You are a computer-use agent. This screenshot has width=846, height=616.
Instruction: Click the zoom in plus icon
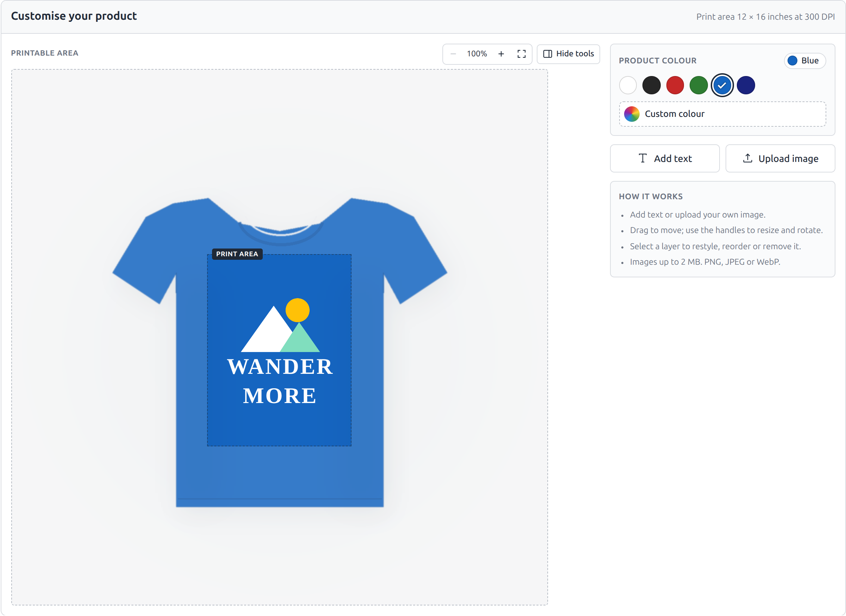tap(501, 54)
